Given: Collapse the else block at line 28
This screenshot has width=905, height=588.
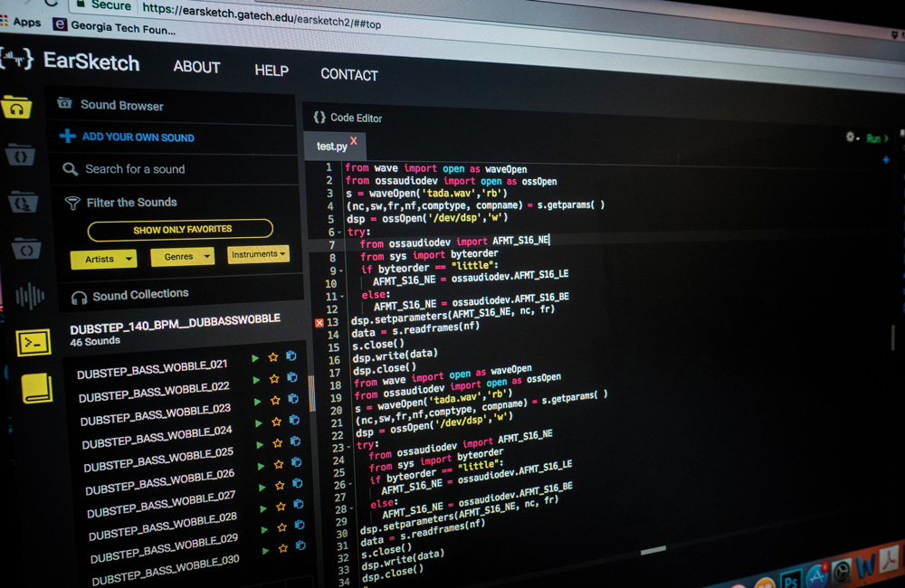Looking at the screenshot, I should click(351, 508).
